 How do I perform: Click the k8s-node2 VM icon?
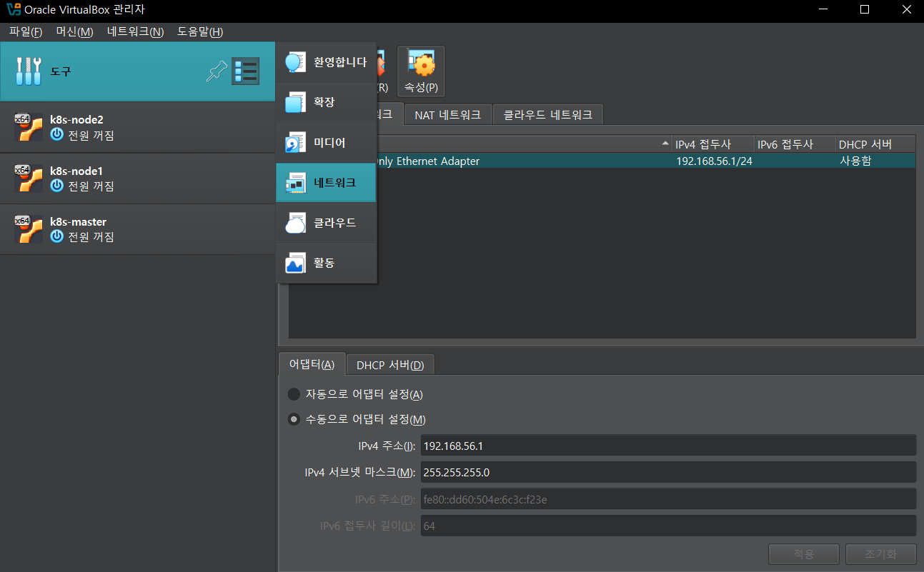tap(29, 127)
